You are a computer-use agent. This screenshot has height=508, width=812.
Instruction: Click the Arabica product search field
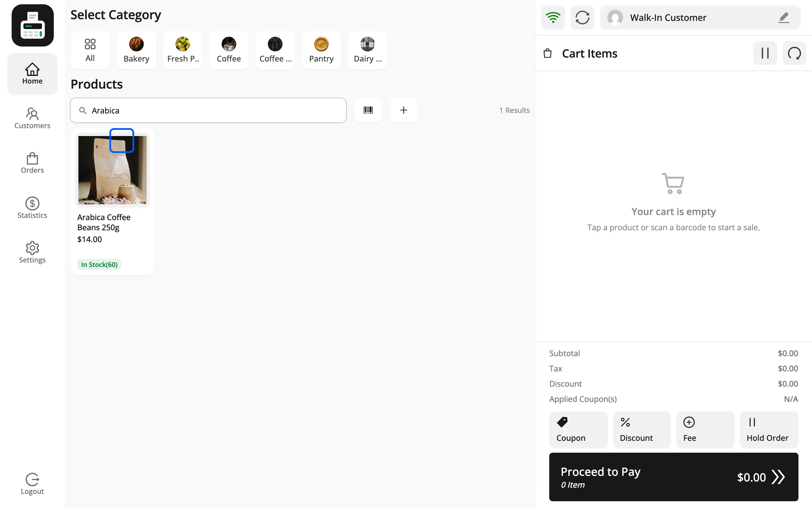point(208,110)
